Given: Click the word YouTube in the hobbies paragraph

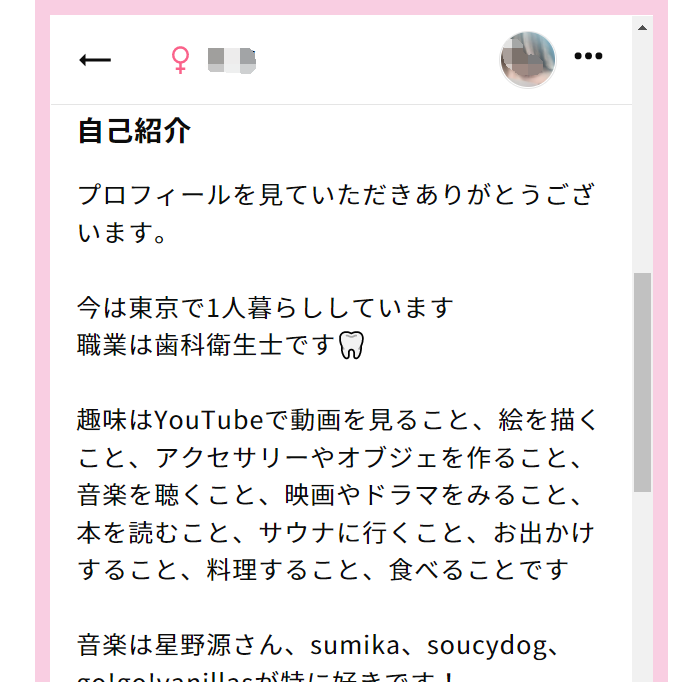Looking at the screenshot, I should click(209, 420).
